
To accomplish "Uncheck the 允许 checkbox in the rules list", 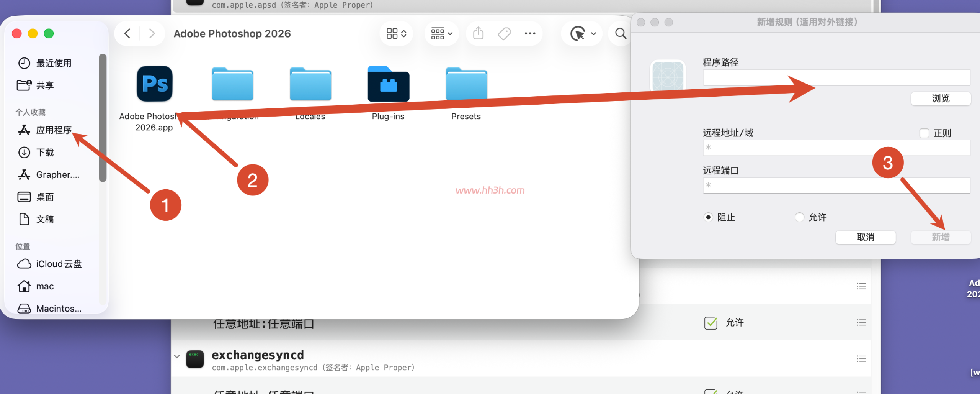I will point(711,323).
